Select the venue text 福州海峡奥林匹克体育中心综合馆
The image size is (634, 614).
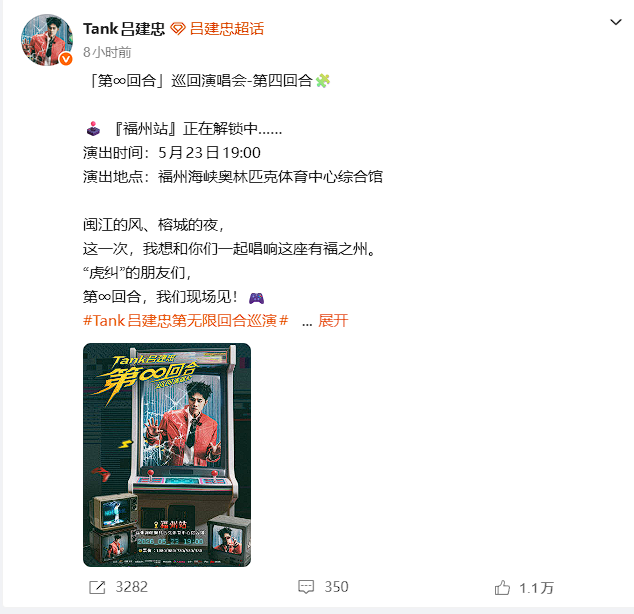pyautogui.click(x=271, y=177)
